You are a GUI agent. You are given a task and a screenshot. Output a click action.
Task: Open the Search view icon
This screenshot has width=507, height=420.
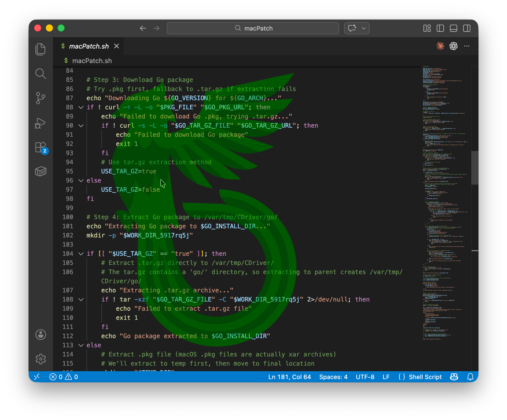[40, 74]
